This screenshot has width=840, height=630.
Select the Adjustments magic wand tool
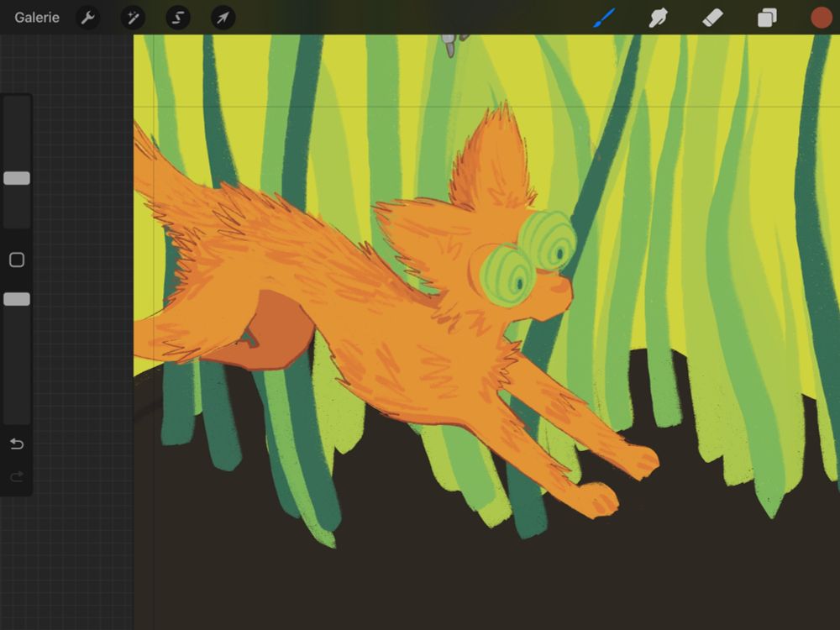click(133, 17)
